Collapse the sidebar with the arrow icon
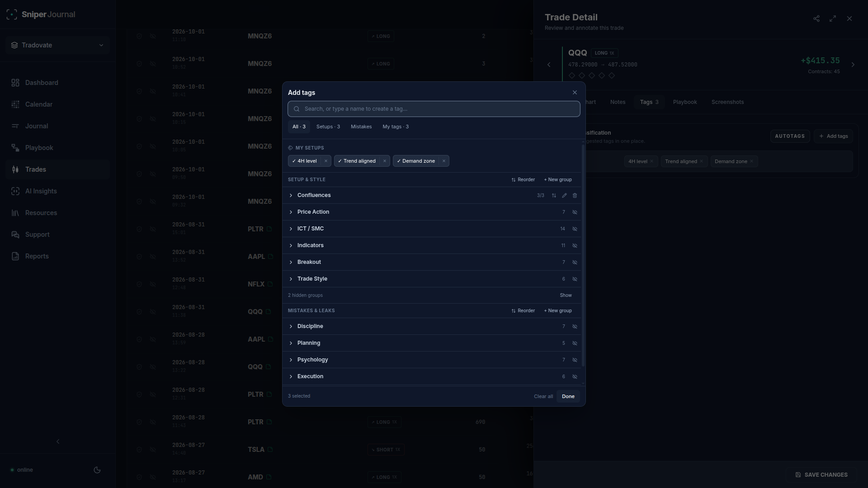868x488 pixels. tap(58, 441)
